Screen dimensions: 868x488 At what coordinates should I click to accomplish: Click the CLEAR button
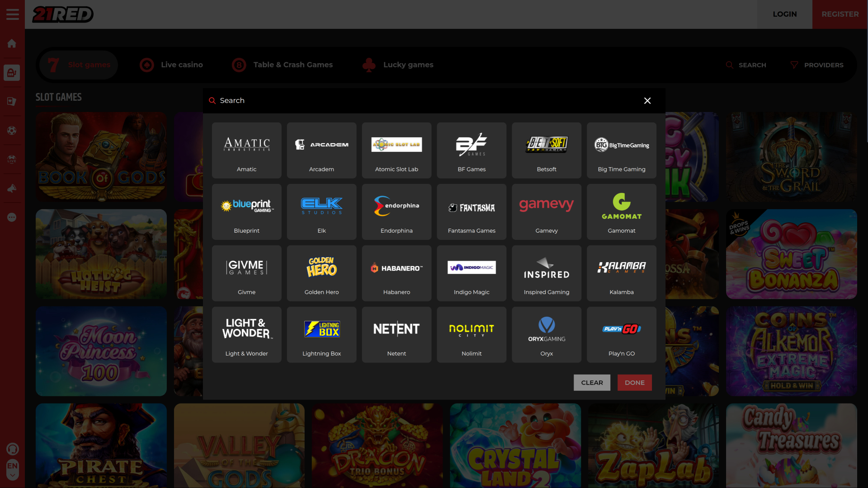click(x=592, y=382)
